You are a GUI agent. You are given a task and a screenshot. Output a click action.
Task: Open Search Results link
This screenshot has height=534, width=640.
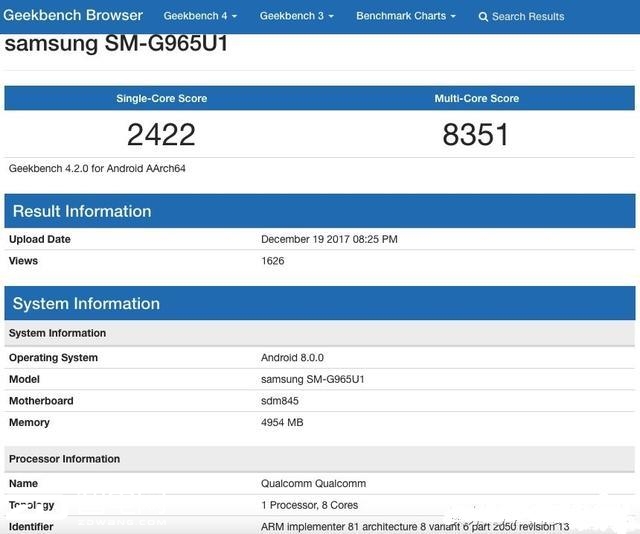[528, 16]
